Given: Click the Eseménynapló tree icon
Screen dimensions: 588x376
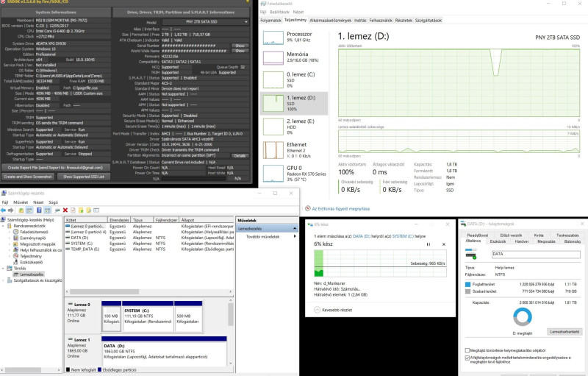Looking at the screenshot, I should [15, 238].
